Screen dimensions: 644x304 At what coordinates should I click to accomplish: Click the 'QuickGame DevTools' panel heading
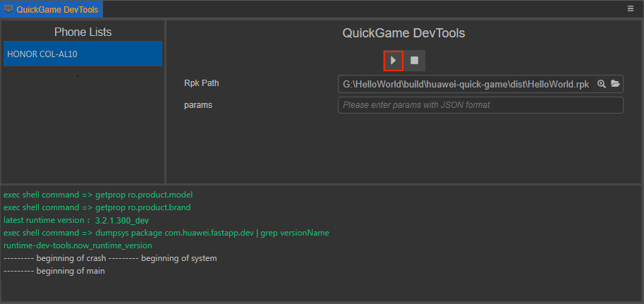click(403, 33)
